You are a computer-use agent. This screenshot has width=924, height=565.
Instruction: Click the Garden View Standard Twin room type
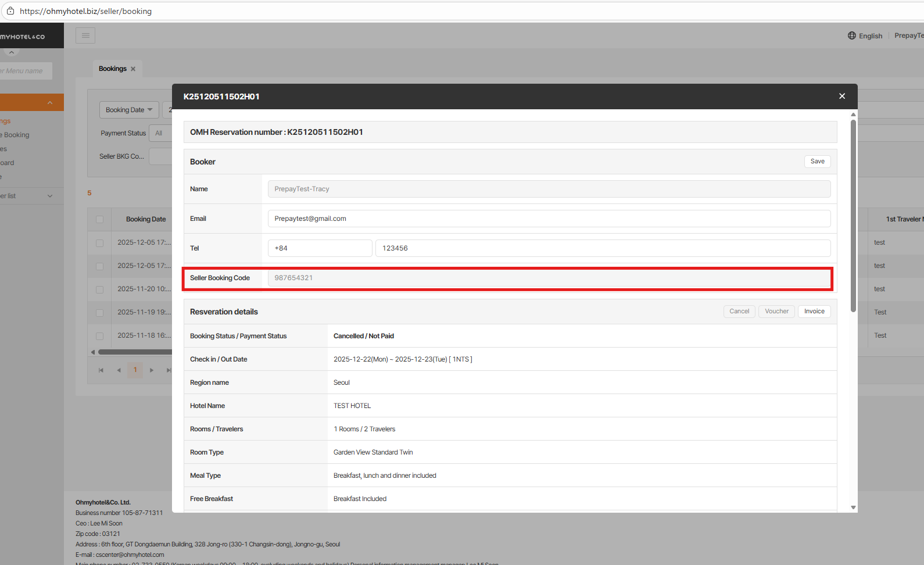[x=373, y=452]
